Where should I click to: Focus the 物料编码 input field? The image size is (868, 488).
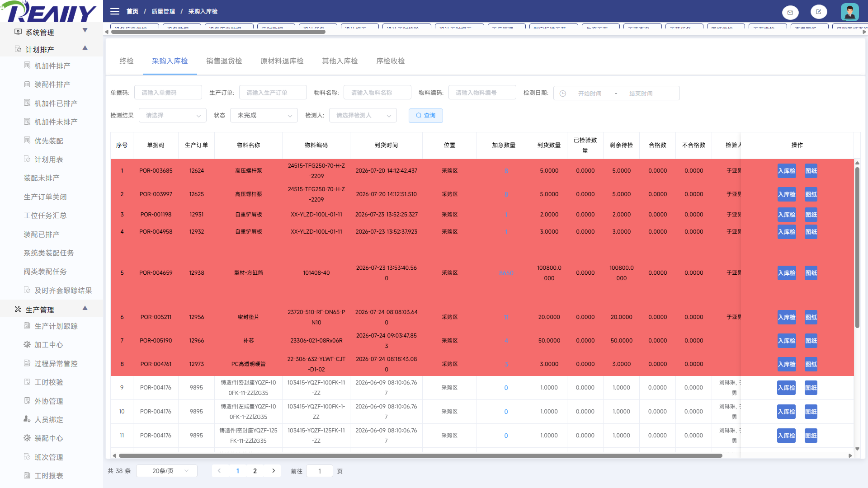click(x=482, y=92)
